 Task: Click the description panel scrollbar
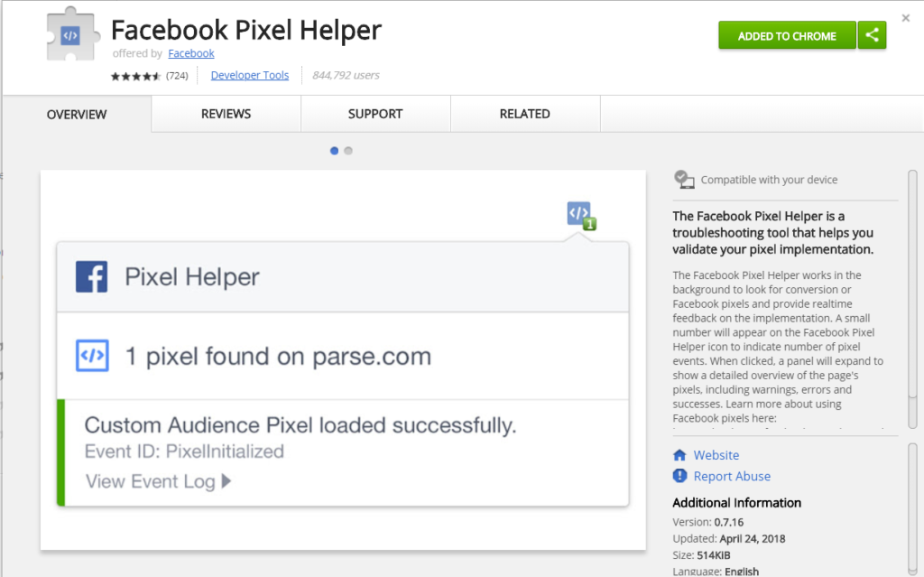(913, 299)
